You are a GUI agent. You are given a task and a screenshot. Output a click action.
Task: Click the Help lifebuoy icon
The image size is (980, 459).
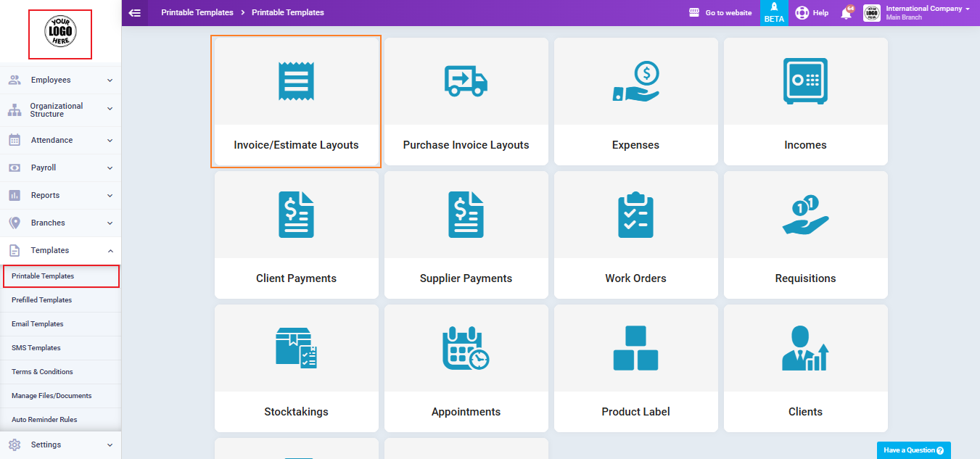(802, 13)
